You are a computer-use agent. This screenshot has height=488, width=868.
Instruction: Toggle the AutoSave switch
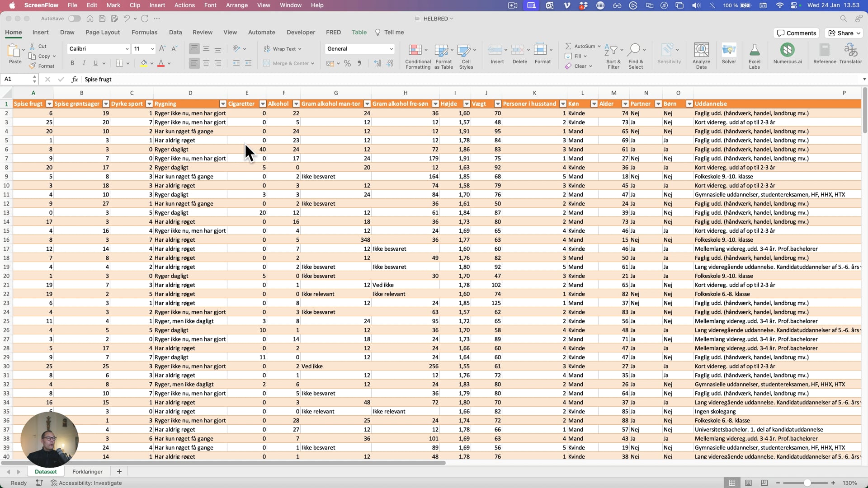click(x=75, y=19)
